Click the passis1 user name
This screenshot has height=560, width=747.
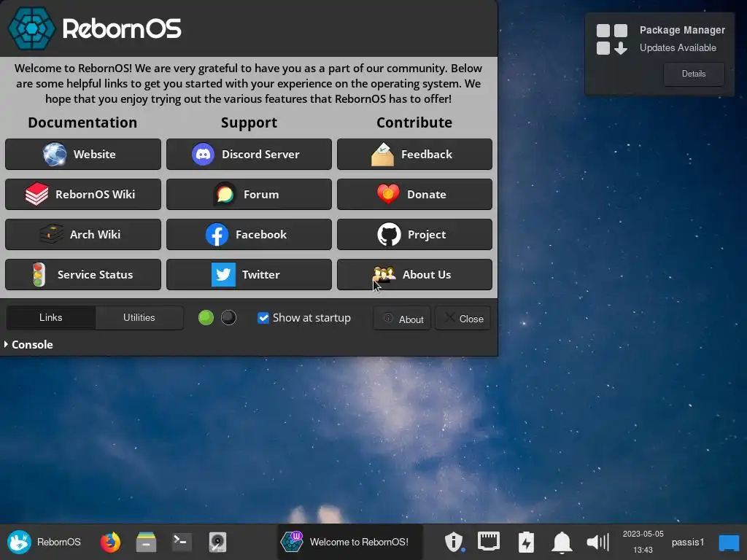(688, 542)
